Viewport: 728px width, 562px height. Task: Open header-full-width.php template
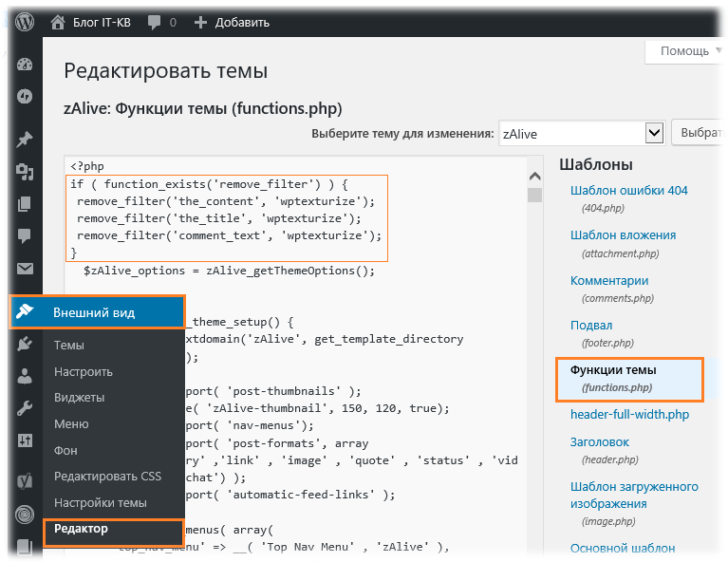[x=629, y=414]
